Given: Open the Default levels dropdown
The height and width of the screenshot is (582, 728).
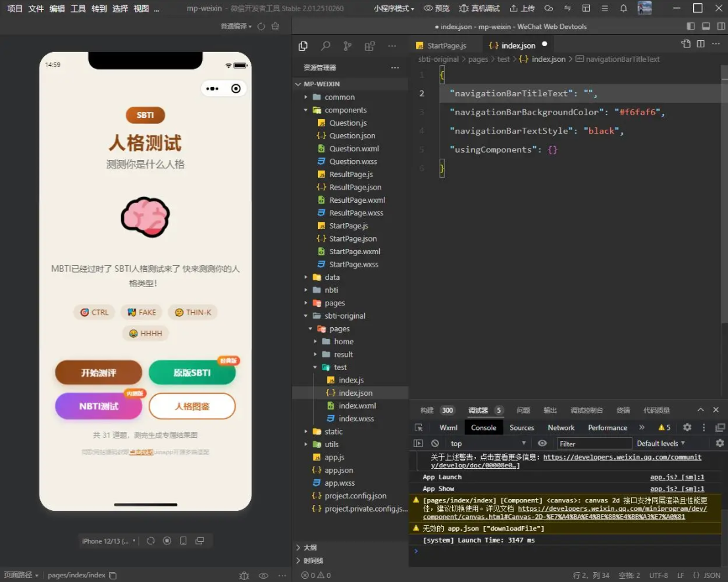Looking at the screenshot, I should (661, 443).
